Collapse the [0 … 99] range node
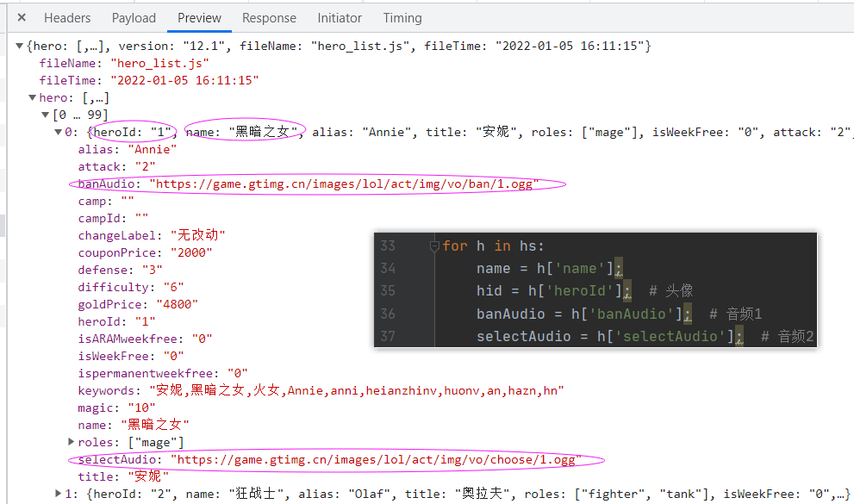Viewport: 854px width, 504px height. (x=46, y=115)
